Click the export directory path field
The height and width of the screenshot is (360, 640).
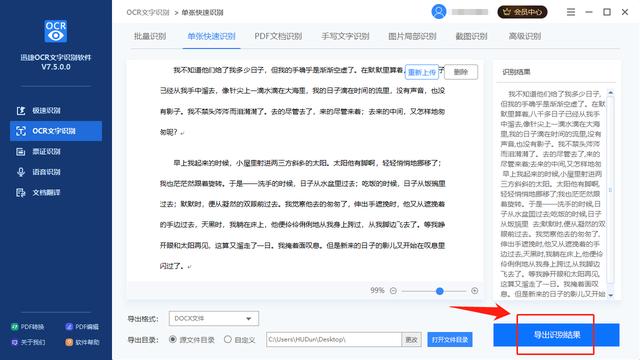click(334, 340)
